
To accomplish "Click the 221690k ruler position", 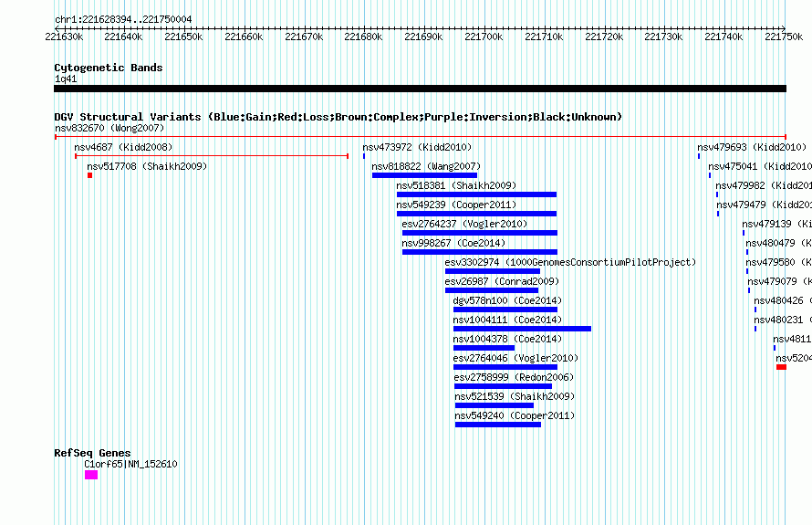I will click(423, 37).
